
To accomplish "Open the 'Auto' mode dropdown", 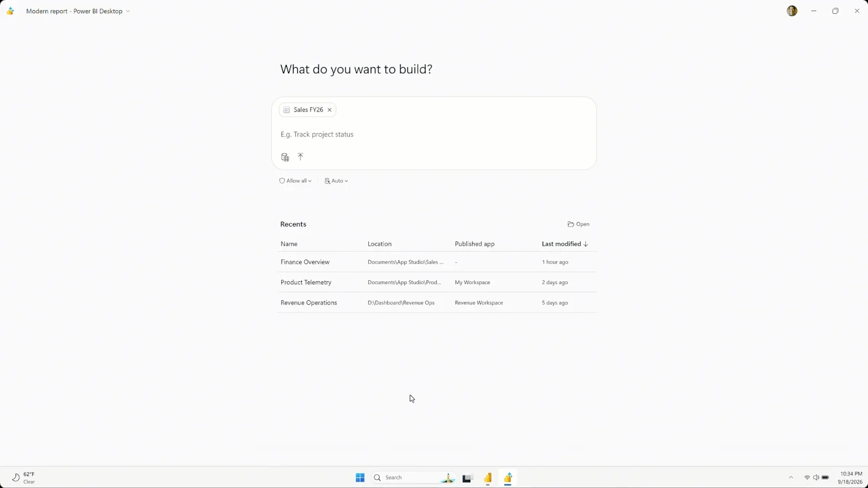I will (x=336, y=181).
